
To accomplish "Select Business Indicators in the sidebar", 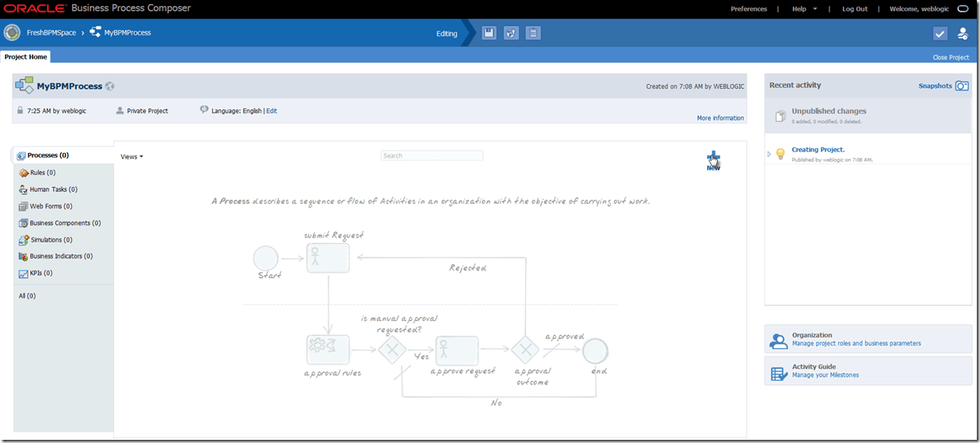I will tap(61, 256).
